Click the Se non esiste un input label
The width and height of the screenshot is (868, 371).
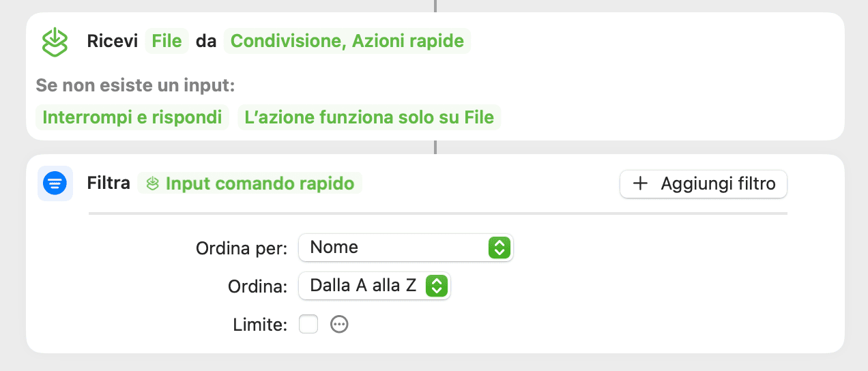point(135,86)
